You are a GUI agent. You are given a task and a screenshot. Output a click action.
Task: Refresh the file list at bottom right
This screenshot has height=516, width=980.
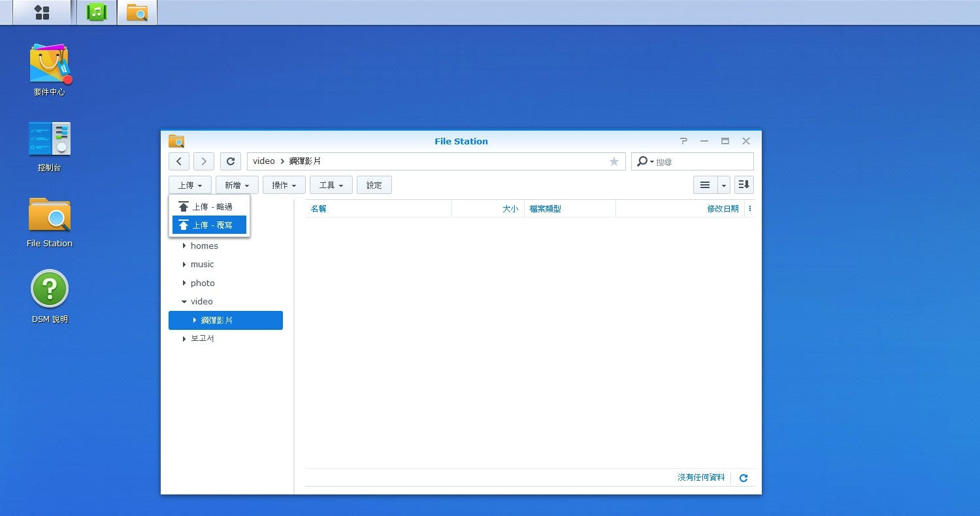[x=743, y=478]
